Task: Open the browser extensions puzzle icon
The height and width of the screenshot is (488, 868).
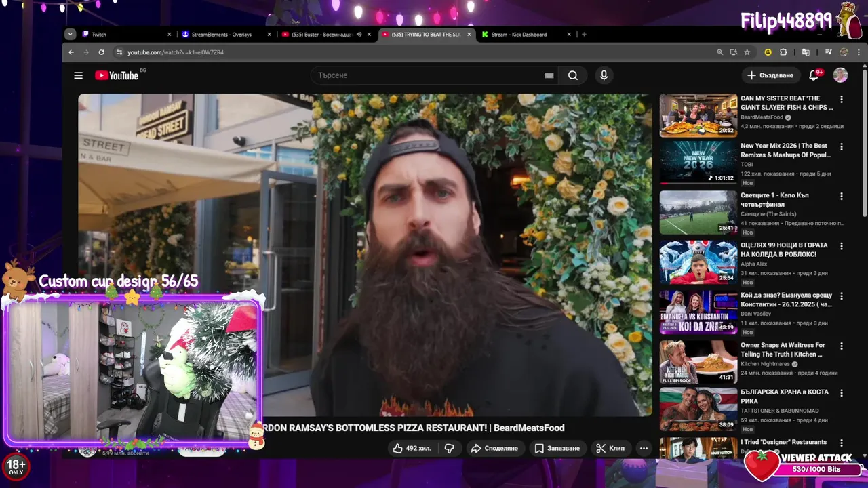Action: pyautogui.click(x=783, y=52)
